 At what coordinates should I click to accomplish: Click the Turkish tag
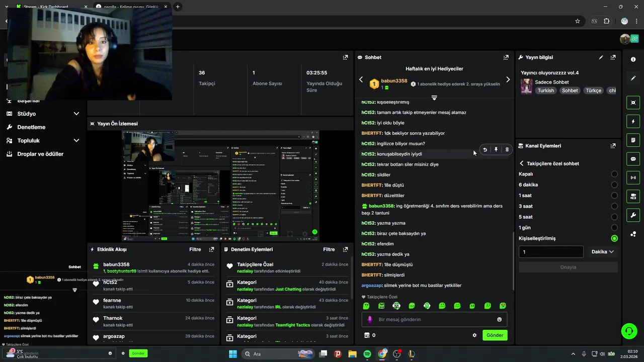(545, 90)
